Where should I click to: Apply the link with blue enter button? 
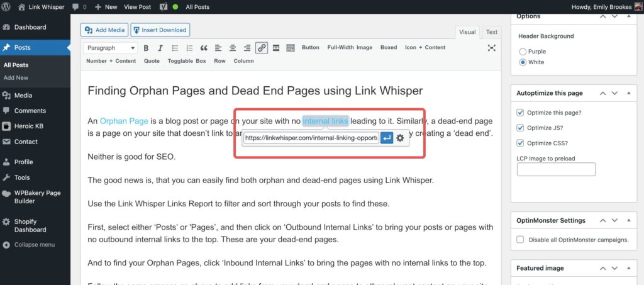[387, 138]
